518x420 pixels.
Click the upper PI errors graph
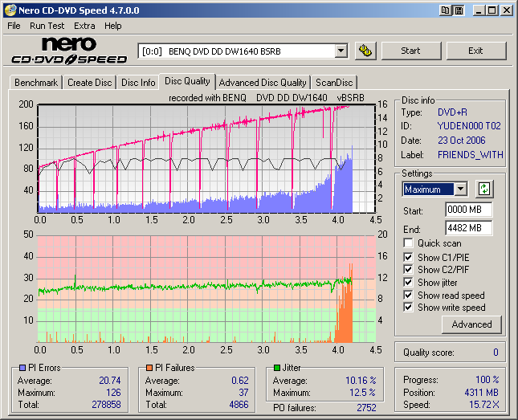click(x=207, y=159)
